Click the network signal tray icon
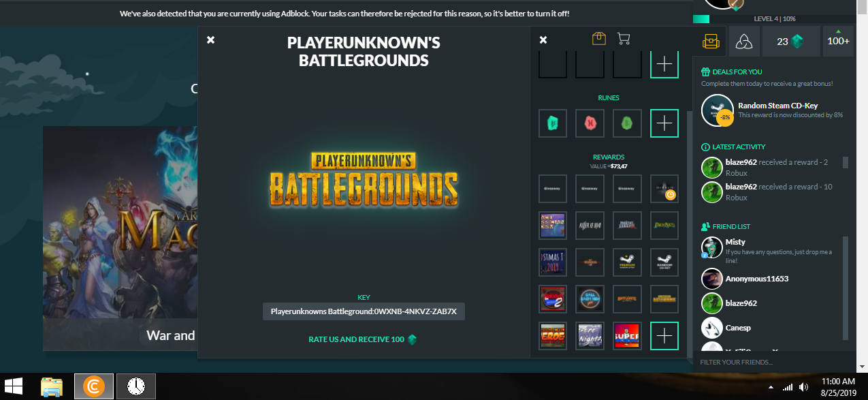 pyautogui.click(x=788, y=387)
